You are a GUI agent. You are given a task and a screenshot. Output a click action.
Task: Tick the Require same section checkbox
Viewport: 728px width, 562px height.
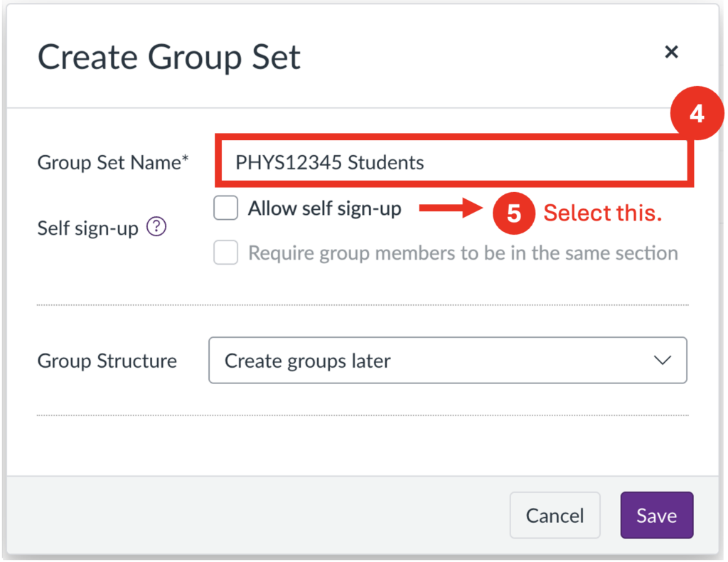pos(226,253)
